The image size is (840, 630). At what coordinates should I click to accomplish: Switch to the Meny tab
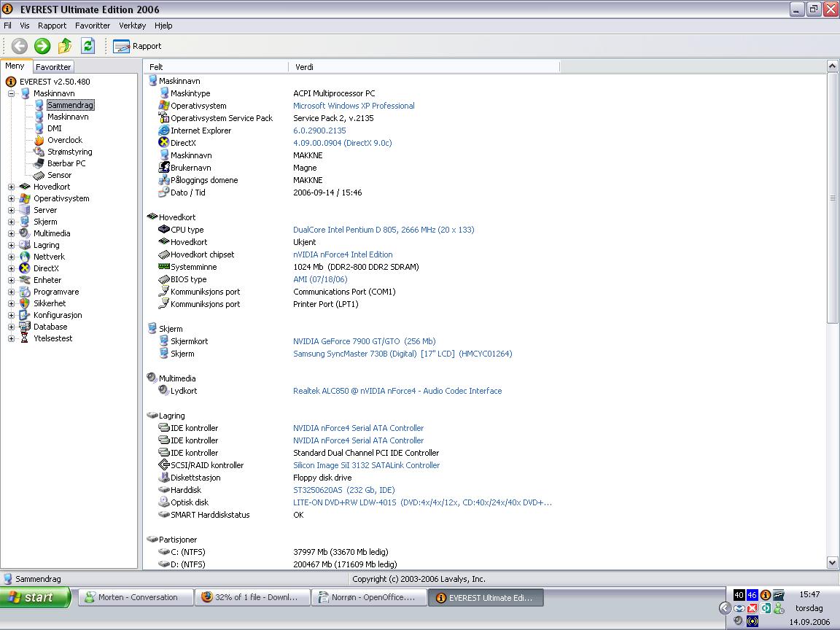pos(15,66)
